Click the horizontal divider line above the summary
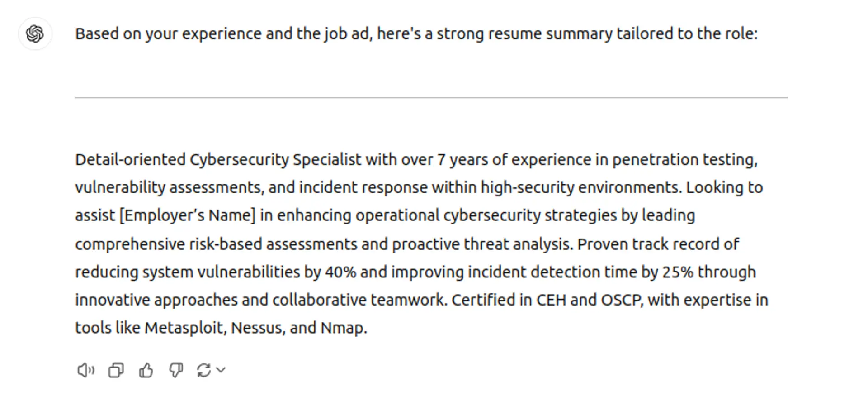 click(431, 97)
